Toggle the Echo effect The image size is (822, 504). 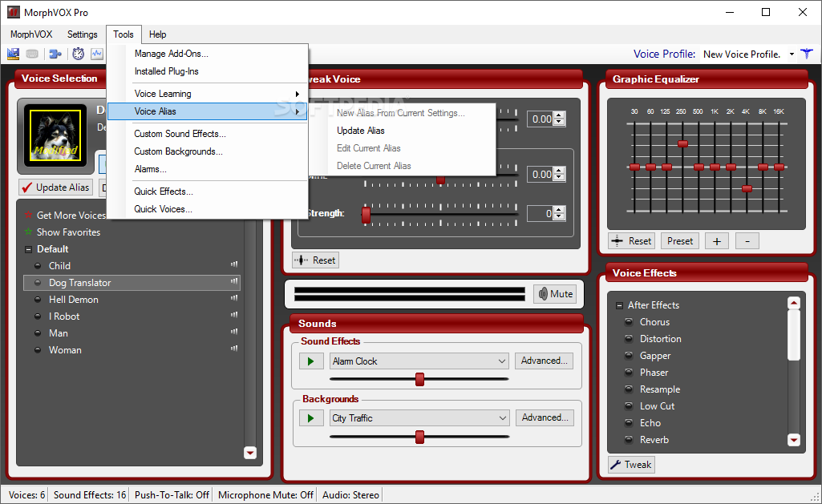[629, 422]
